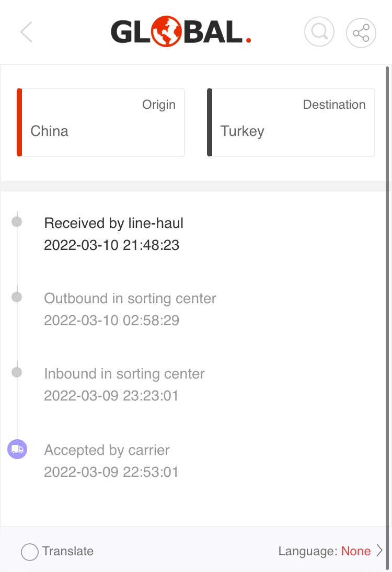Click the Received by line-haul timeline dot
This screenshot has width=392, height=572.
click(x=17, y=222)
